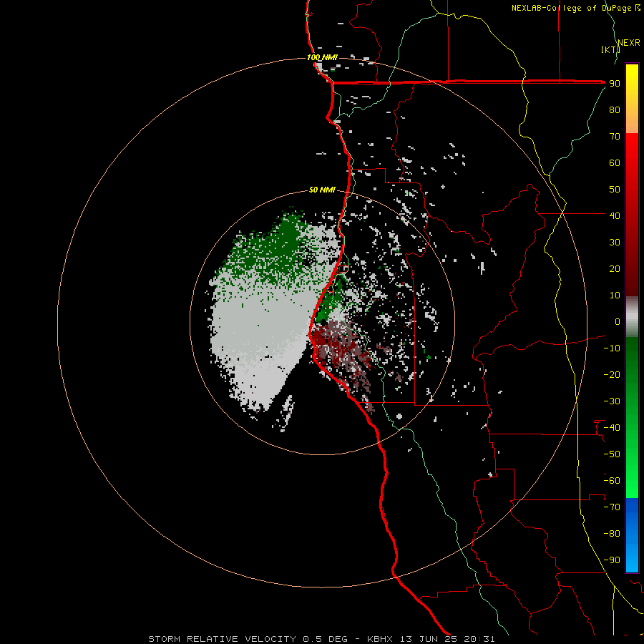Select the [KT] units label above color bar
Viewport: 644px width, 644px height.
[x=610, y=49]
